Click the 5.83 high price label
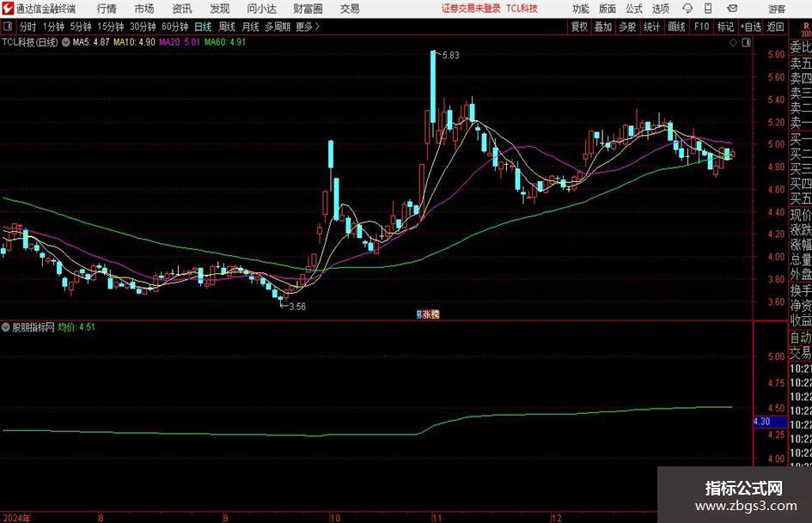The height and width of the screenshot is (523, 812). click(450, 56)
